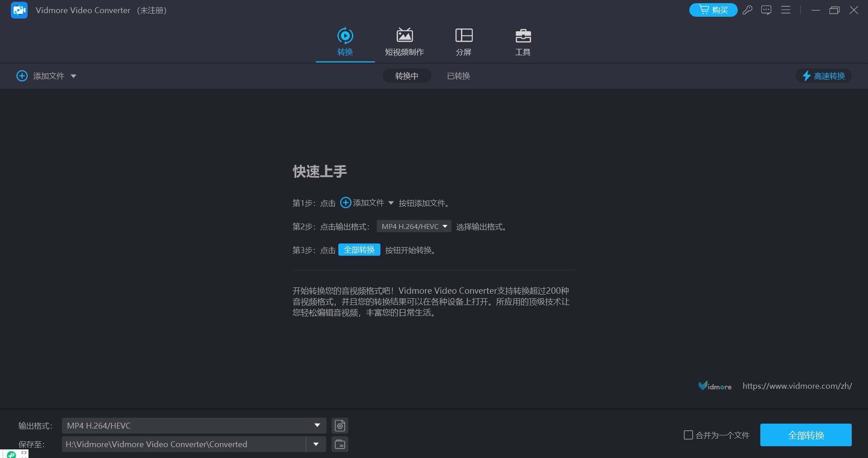Click 添加文件 plus icon in quick start guide
868x458 pixels.
pos(346,203)
